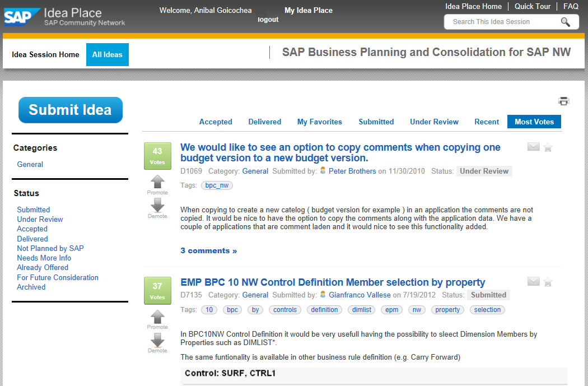The image size is (588, 386).
Task: Click the SAP logo
Action: pos(22,16)
